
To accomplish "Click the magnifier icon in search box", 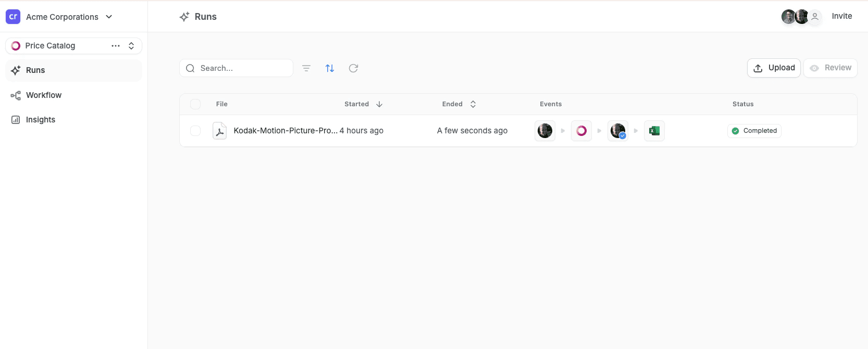I will [x=190, y=68].
